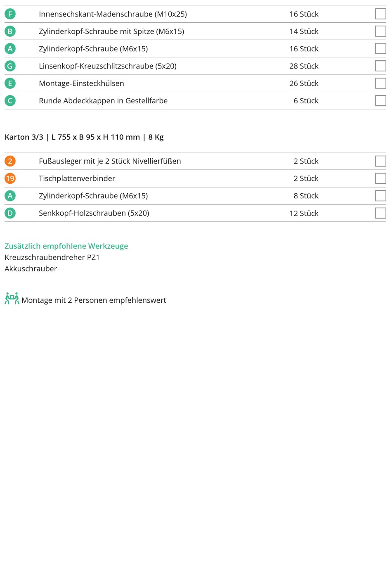Viewport: 392px width, 577px height.
Task: Check the Fußausleger mit Nivellierfüßen box
Action: [x=380, y=161]
